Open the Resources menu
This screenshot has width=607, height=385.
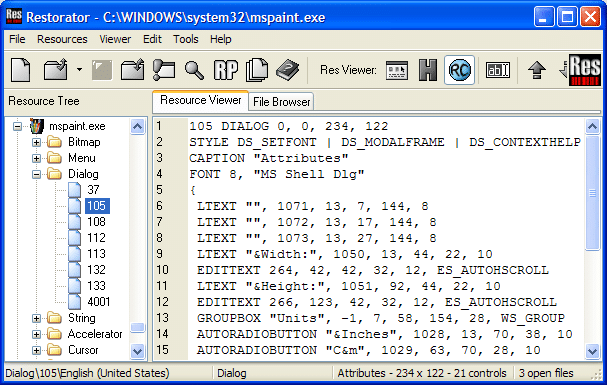point(62,39)
